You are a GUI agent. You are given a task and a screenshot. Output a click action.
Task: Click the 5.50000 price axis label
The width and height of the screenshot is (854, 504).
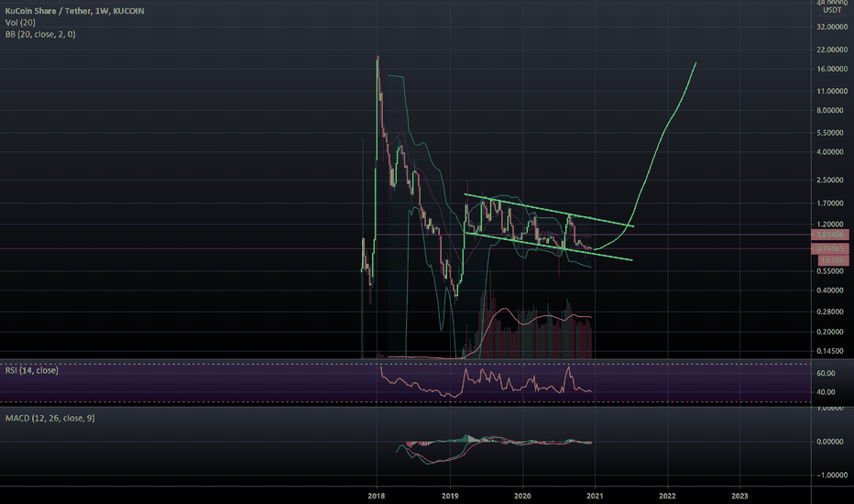(x=832, y=133)
